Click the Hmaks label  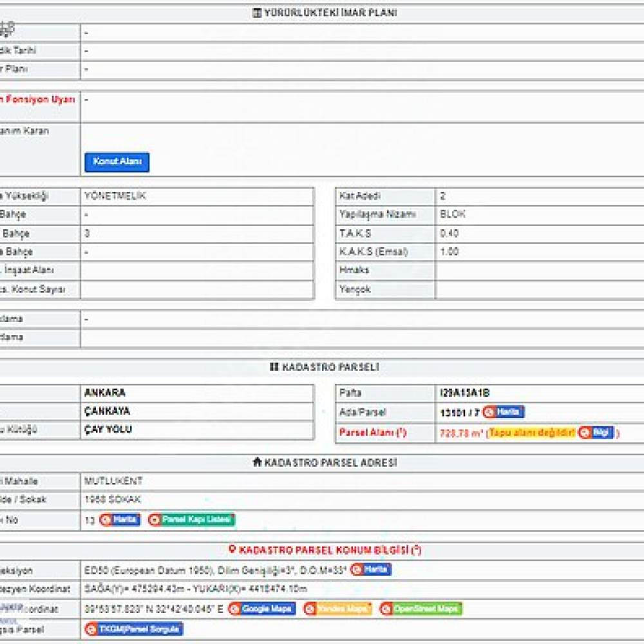click(x=354, y=270)
